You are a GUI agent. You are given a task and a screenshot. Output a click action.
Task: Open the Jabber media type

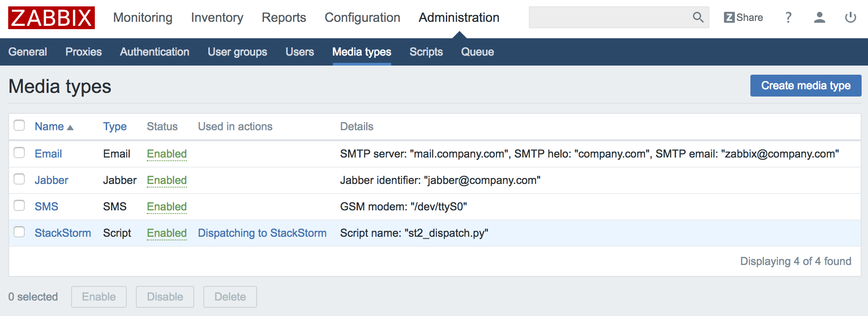tap(52, 180)
